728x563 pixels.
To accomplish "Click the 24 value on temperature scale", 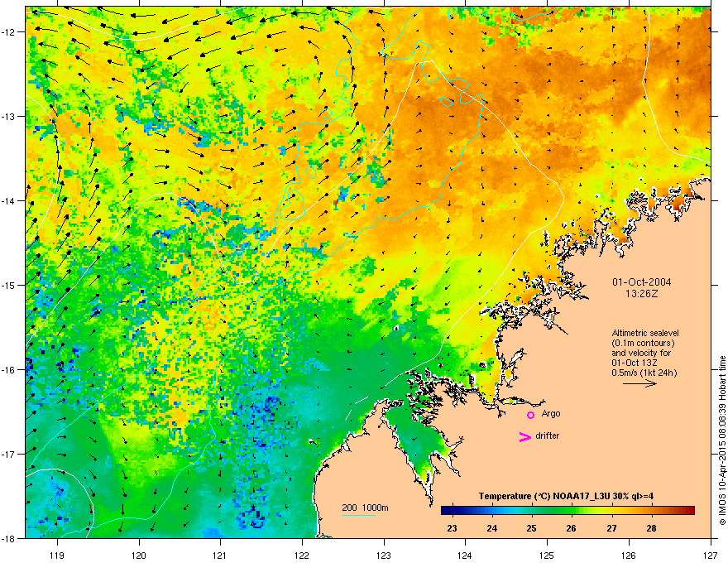I will click(492, 528).
